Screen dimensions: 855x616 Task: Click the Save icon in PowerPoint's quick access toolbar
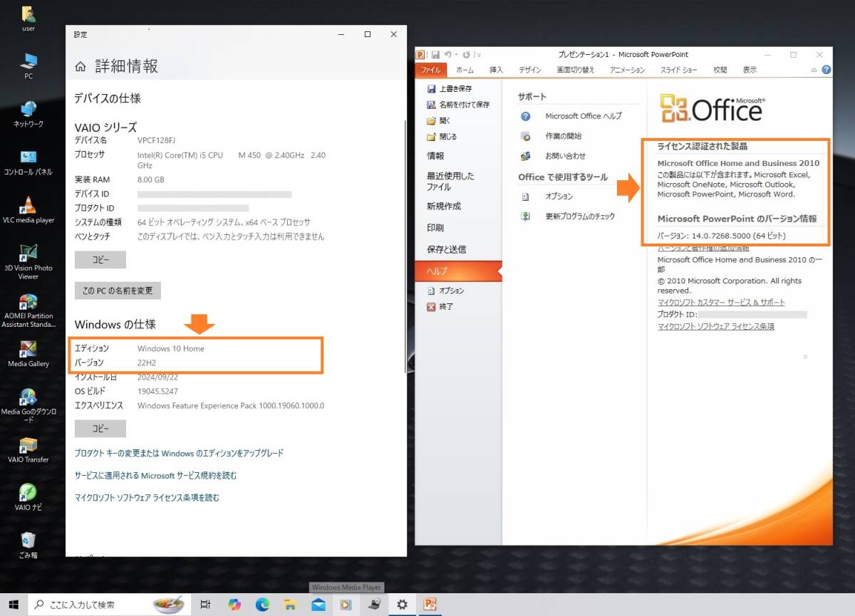[x=435, y=54]
